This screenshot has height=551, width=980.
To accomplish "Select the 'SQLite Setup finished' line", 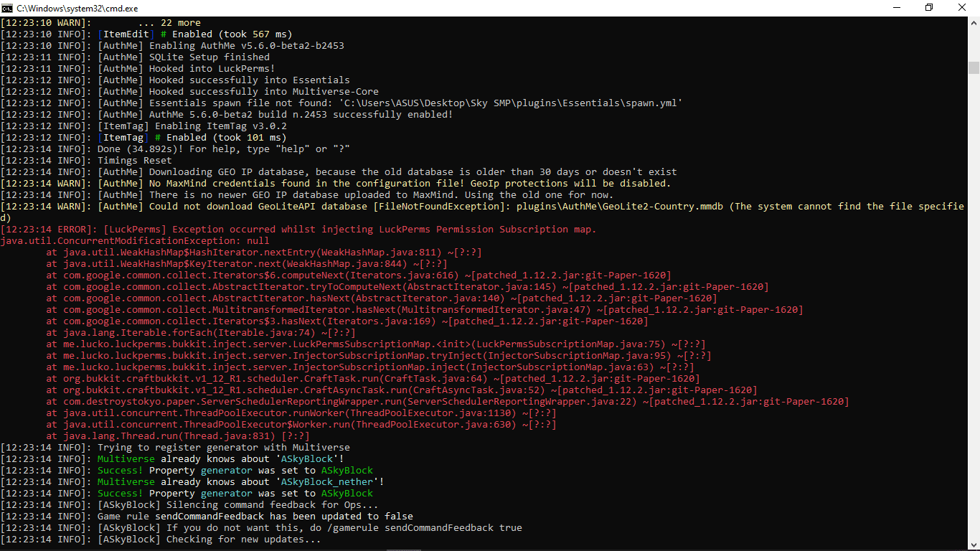I will [x=135, y=57].
